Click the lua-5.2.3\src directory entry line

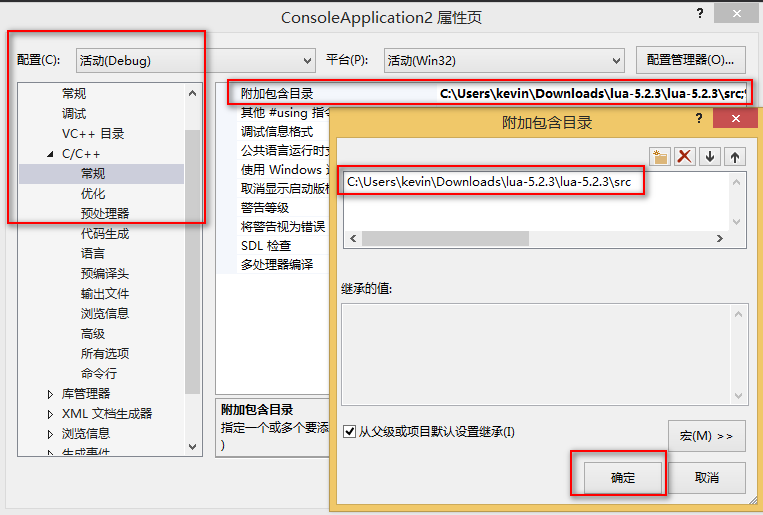point(489,182)
